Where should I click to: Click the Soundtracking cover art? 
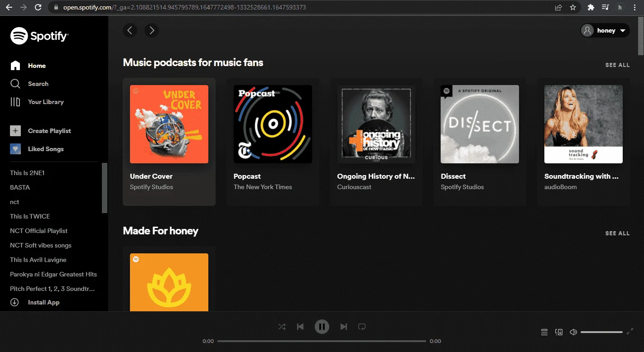(583, 124)
